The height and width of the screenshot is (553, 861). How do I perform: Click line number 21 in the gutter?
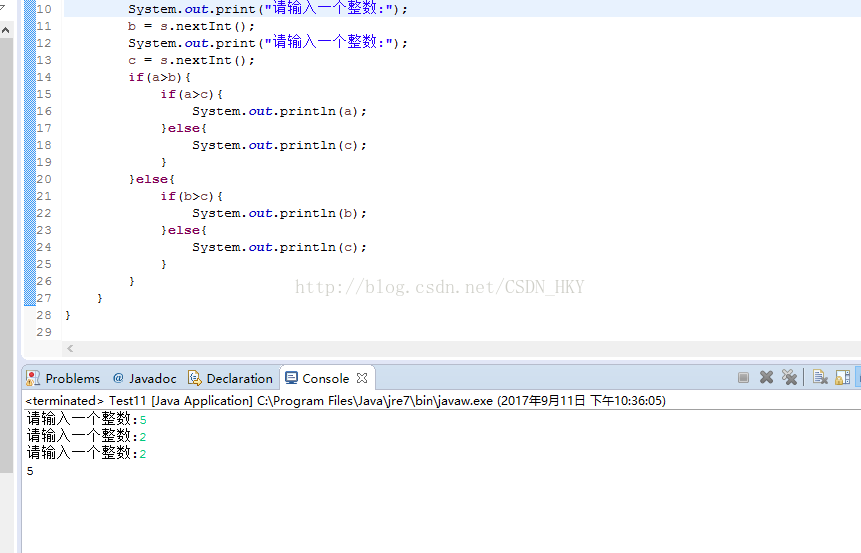click(x=44, y=197)
